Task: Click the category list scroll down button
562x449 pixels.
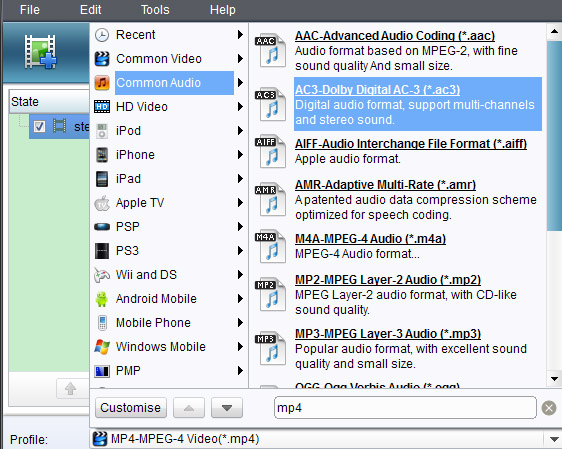Action: [x=227, y=408]
